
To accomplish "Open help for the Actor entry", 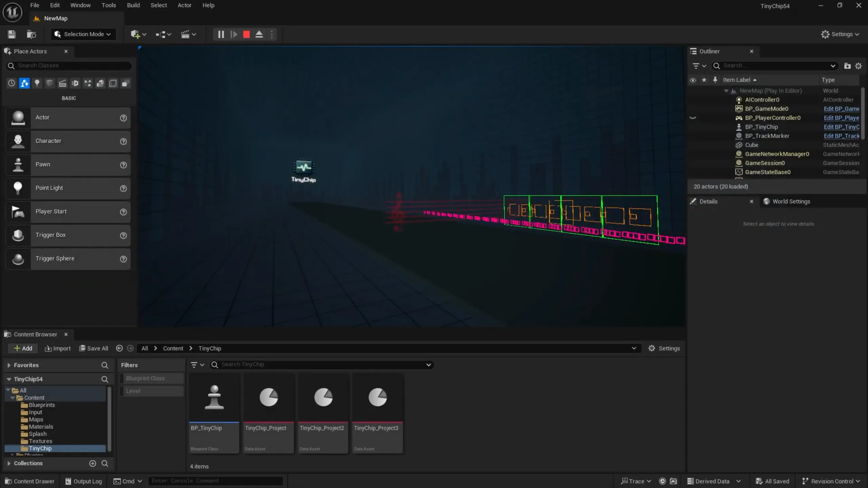I will tap(123, 118).
